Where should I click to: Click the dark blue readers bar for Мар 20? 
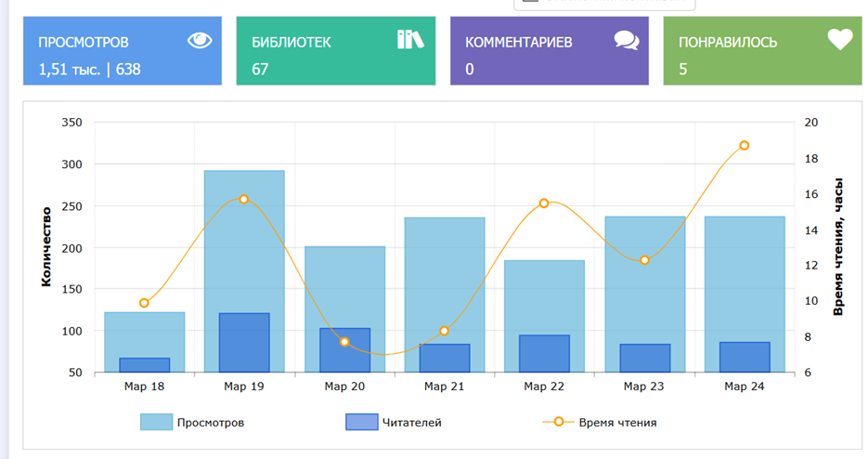pyautogui.click(x=344, y=351)
